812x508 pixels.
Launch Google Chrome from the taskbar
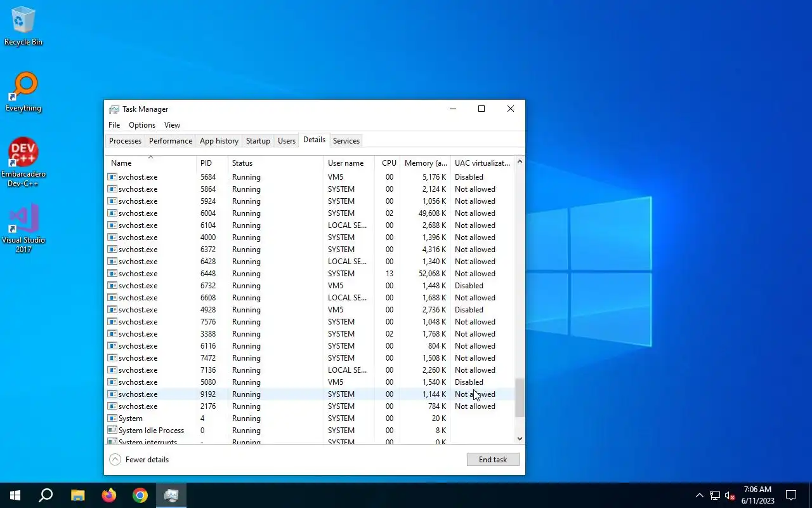pos(140,495)
